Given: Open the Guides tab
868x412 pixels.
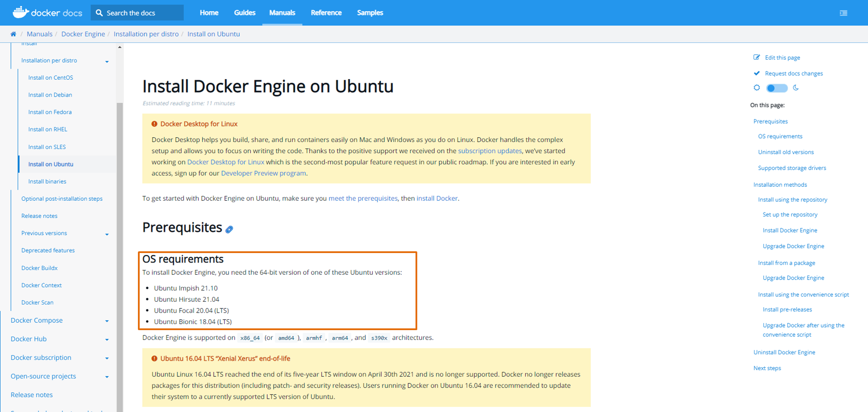Looking at the screenshot, I should (245, 13).
